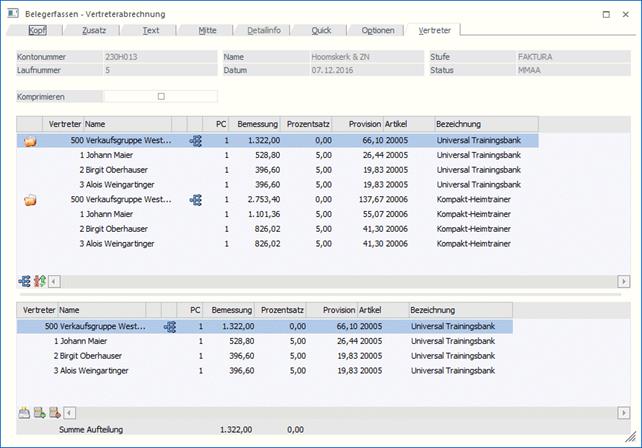The image size is (642, 448).
Task: Click hierarchy icon in the lower table group row
Action: tap(170, 327)
